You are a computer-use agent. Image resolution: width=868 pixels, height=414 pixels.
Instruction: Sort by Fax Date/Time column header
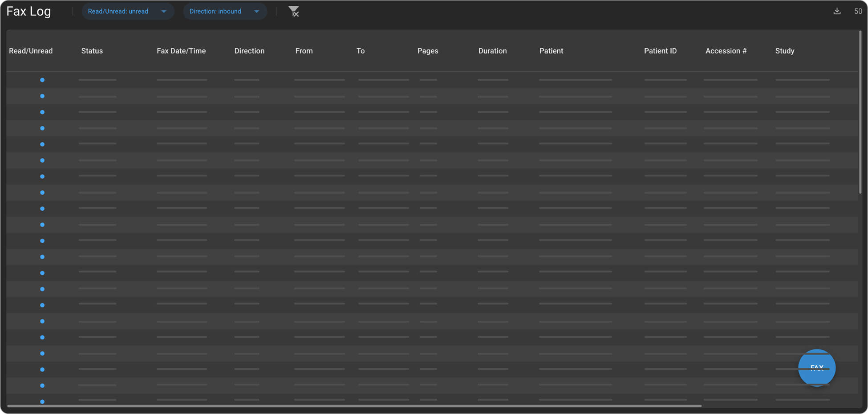click(x=181, y=51)
